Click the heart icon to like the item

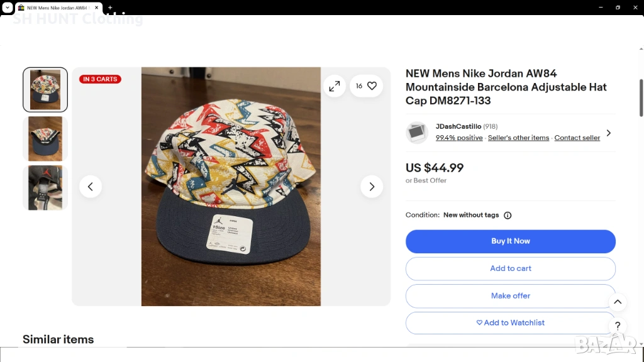click(x=372, y=86)
